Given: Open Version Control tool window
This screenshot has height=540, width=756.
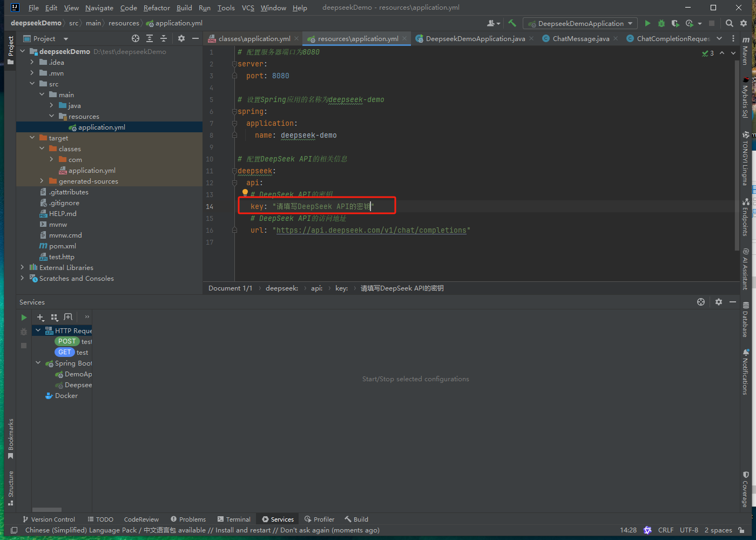Looking at the screenshot, I should 49,519.
